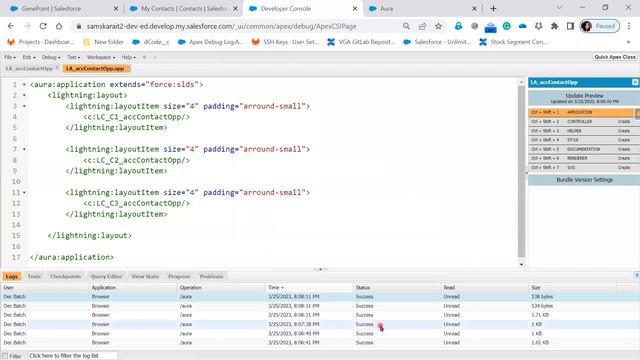Switch to the LA_accContactOpp.app file tab
The width and height of the screenshot is (640, 360).
[96, 69]
